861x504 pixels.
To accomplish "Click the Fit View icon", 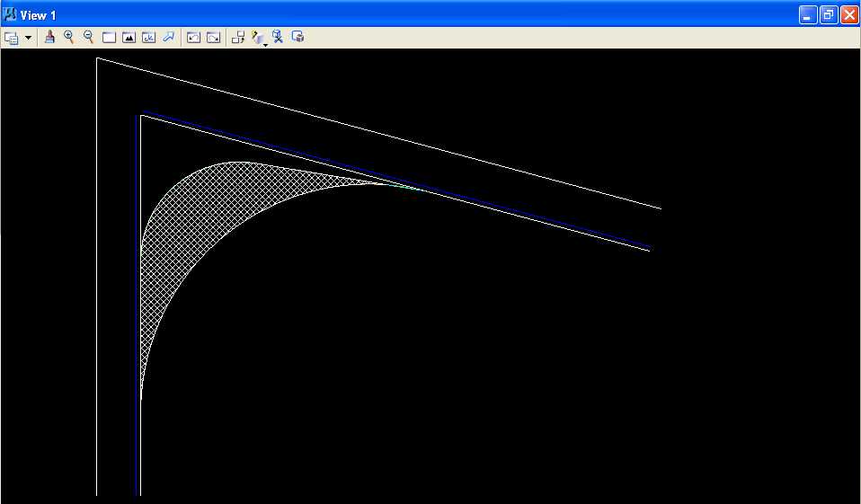I will click(x=129, y=38).
